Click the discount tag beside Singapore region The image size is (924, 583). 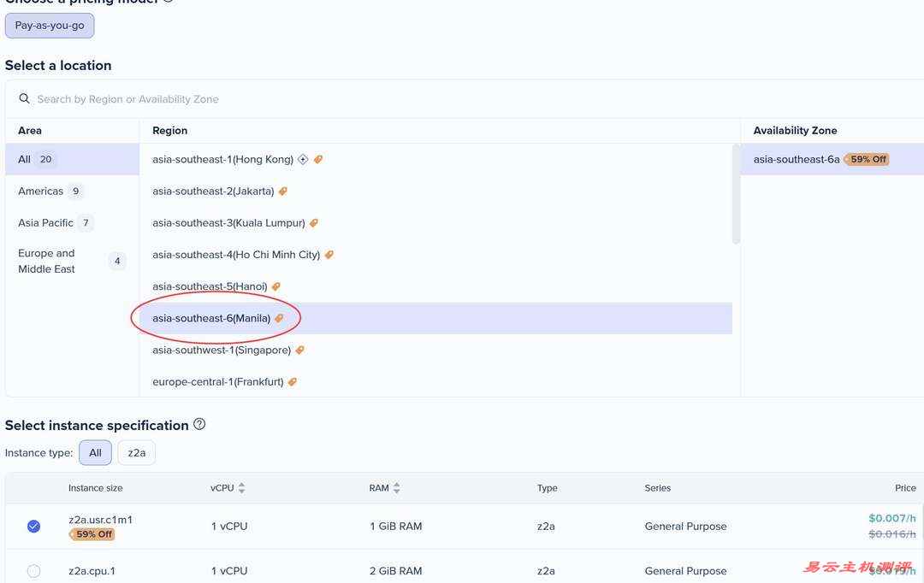click(x=299, y=350)
